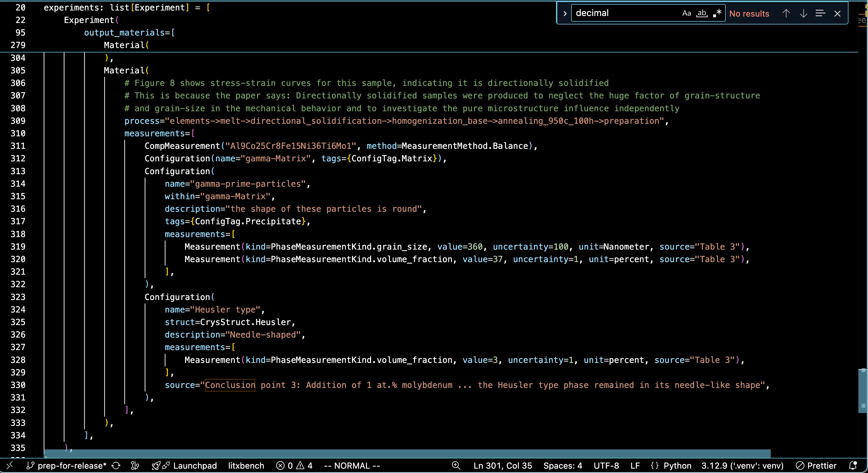This screenshot has height=473, width=868.
Task: Show problems: 0 errors 4 warnings
Action: 294,466
